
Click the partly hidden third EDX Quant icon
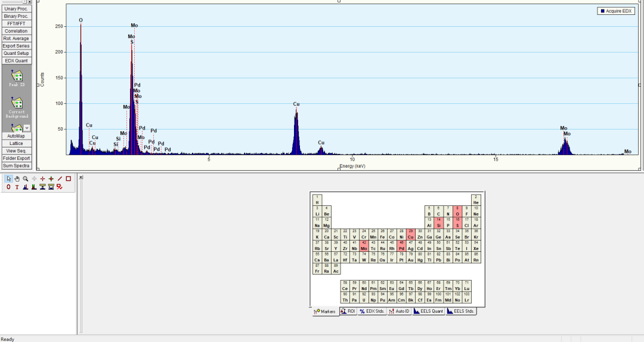coord(17,128)
